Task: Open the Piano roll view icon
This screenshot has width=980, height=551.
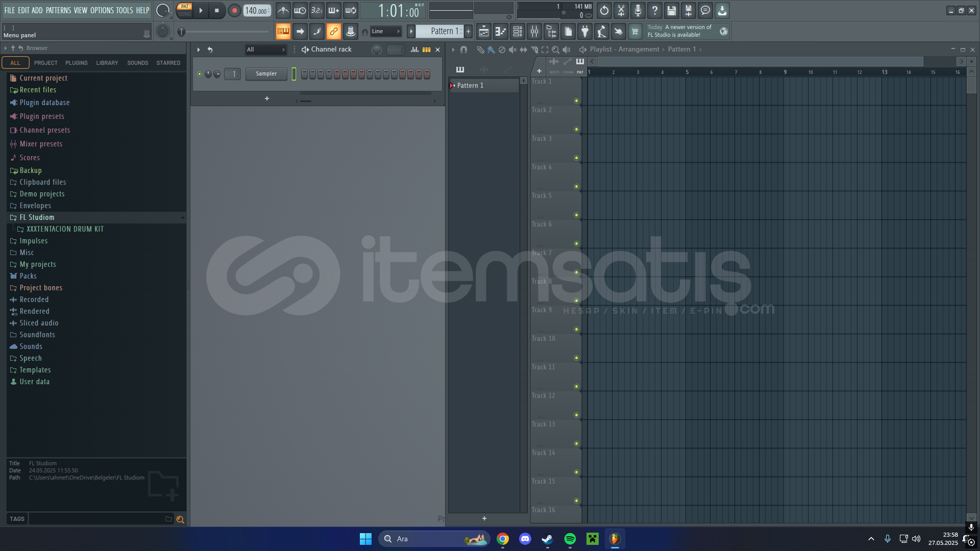Action: pos(501,32)
